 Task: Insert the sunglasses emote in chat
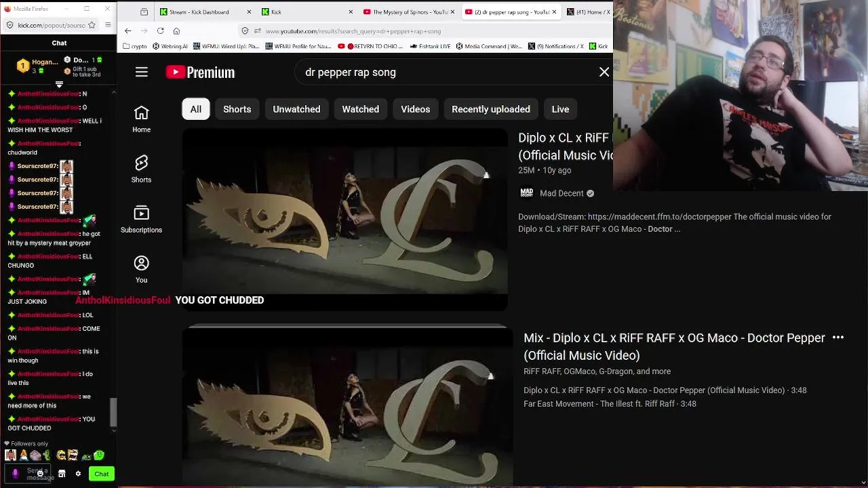click(62, 455)
